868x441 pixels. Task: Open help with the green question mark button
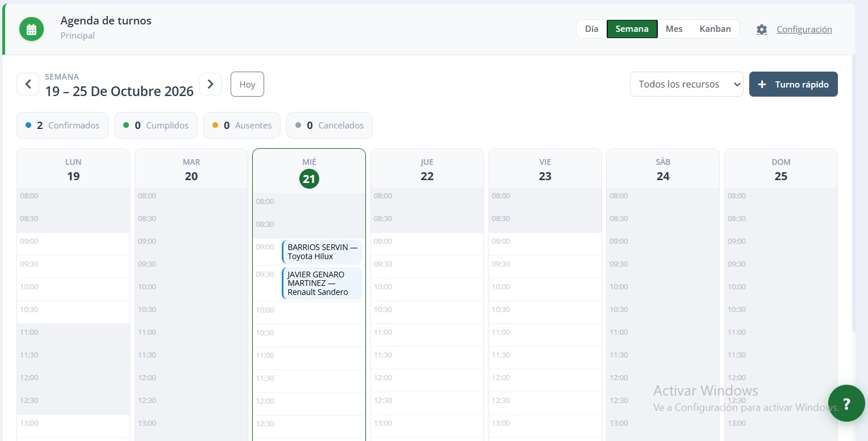point(846,403)
